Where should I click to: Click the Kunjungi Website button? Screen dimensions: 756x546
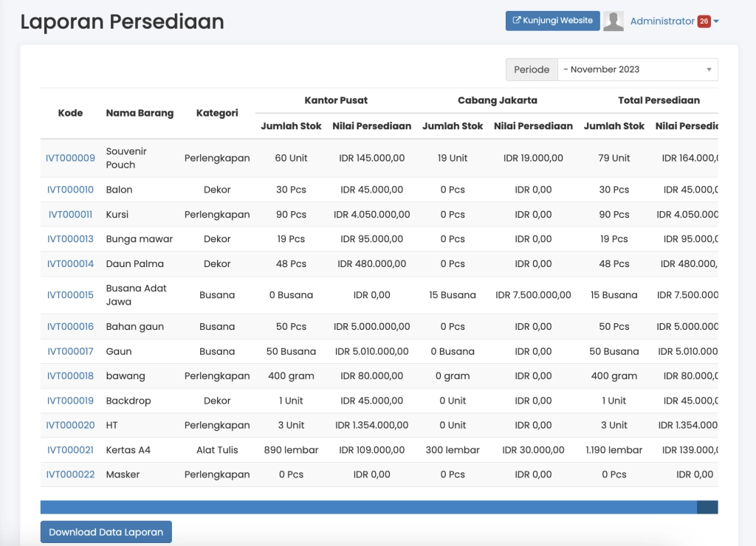552,21
